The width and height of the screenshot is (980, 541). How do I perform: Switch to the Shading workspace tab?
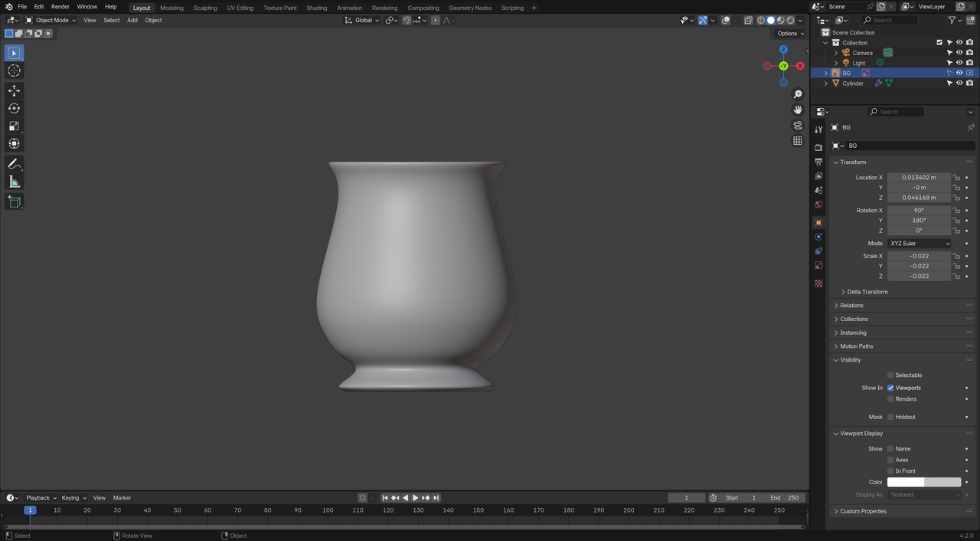(316, 8)
